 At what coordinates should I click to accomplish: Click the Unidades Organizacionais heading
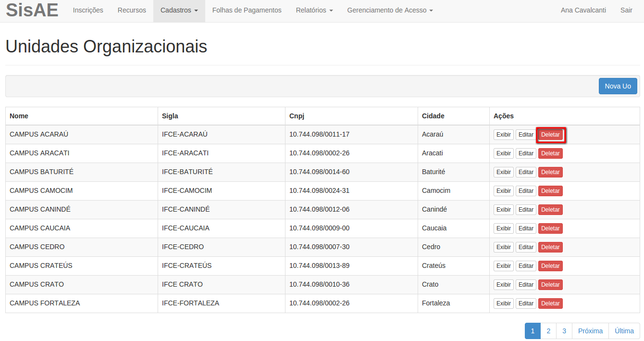click(x=106, y=47)
